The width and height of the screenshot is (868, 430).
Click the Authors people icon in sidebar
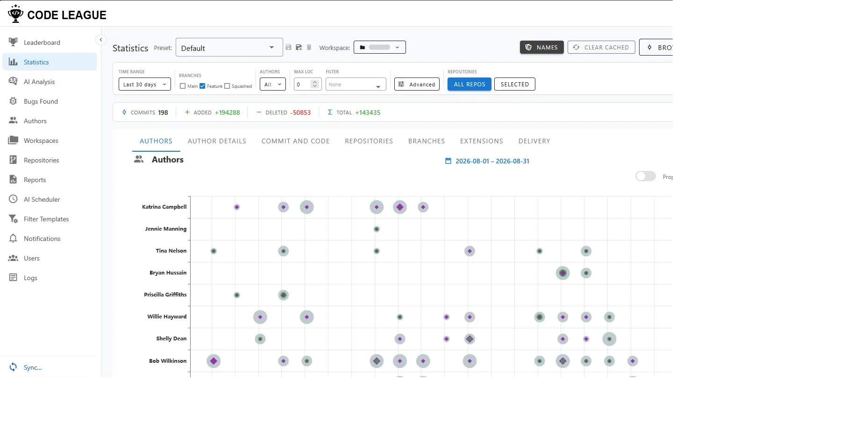[x=13, y=120]
